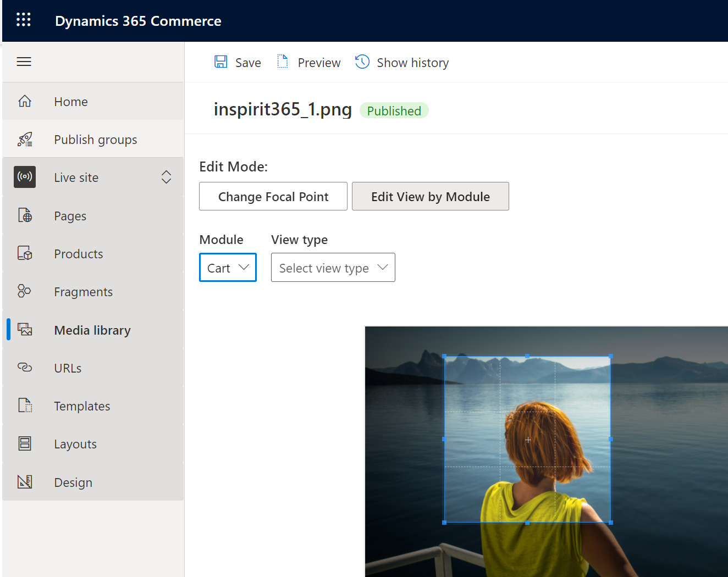Click the Save disk icon
Viewport: 728px width, 577px height.
pyautogui.click(x=220, y=62)
